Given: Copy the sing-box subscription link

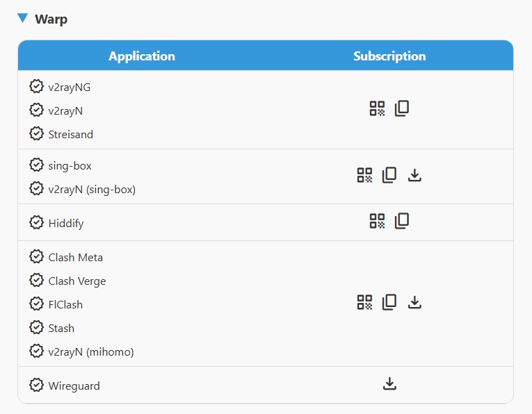Looking at the screenshot, I should [x=389, y=175].
